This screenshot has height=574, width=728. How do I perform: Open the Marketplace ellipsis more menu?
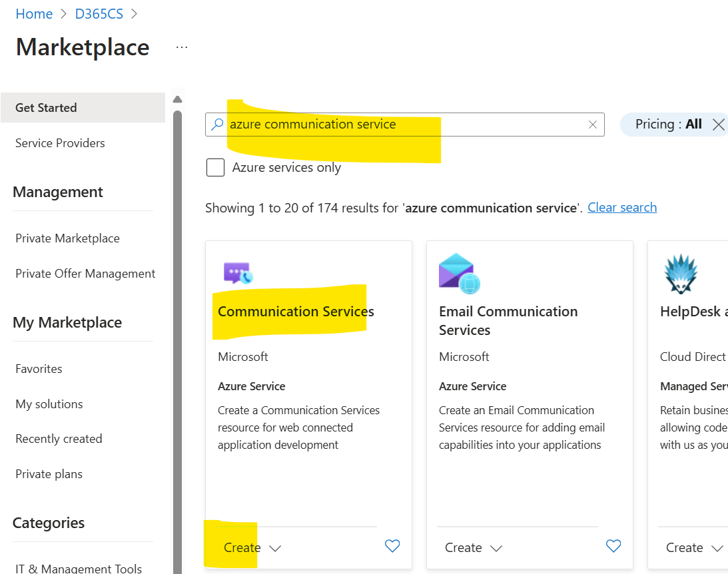pos(182,47)
